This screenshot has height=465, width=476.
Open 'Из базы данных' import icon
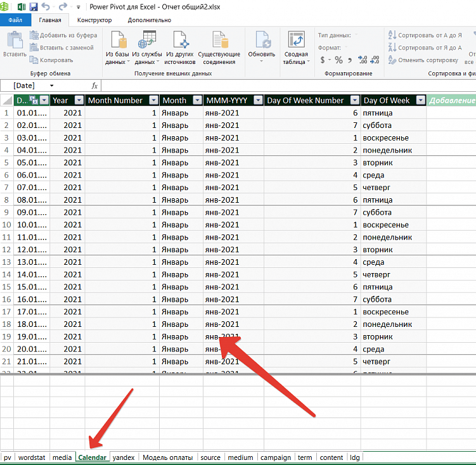point(117,42)
